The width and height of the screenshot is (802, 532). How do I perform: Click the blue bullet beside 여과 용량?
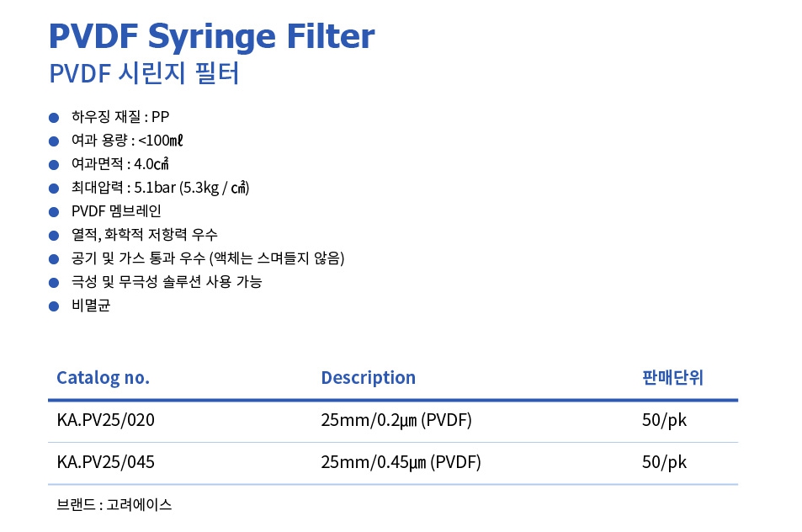pyautogui.click(x=55, y=141)
